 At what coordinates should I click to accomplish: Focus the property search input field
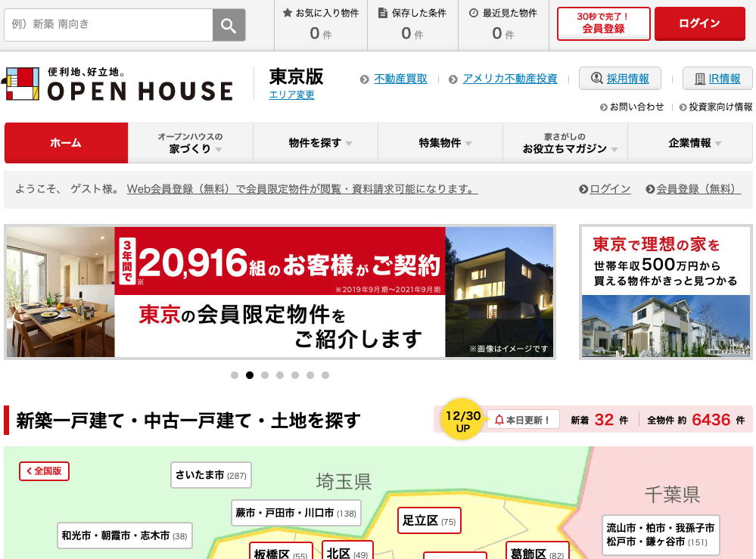click(108, 25)
